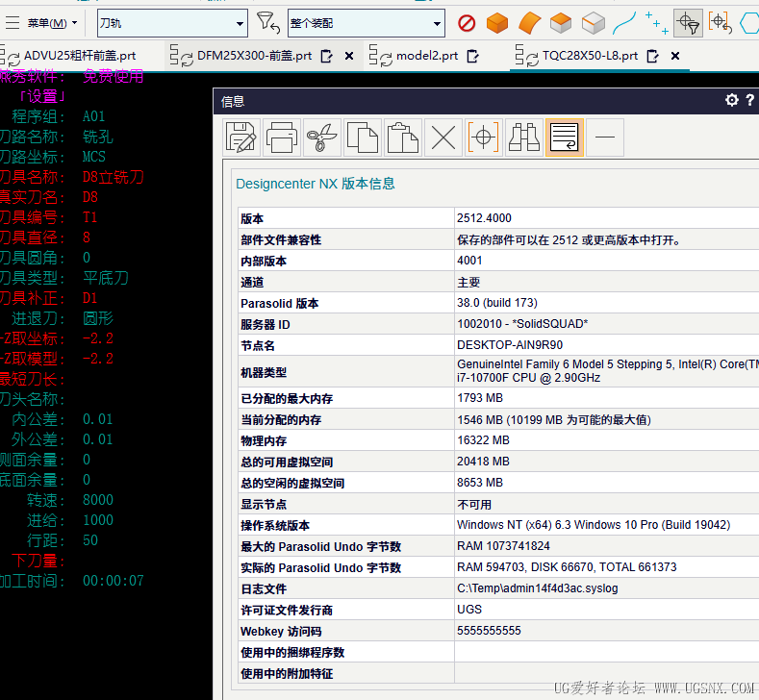Image resolution: width=759 pixels, height=700 pixels.
Task: Click the 操作系统版本 row label
Action: coord(275,525)
